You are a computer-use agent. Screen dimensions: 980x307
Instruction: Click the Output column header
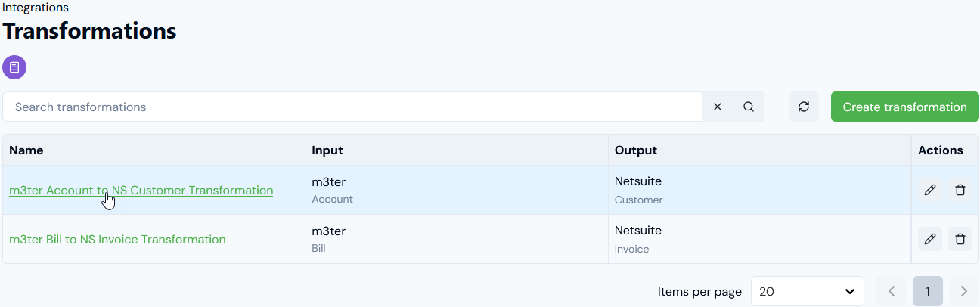pyautogui.click(x=636, y=150)
